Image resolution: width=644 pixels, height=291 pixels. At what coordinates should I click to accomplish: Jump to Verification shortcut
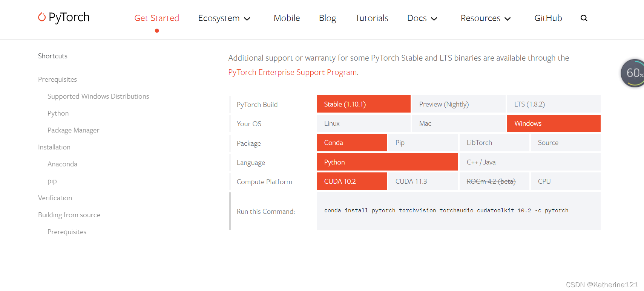55,198
